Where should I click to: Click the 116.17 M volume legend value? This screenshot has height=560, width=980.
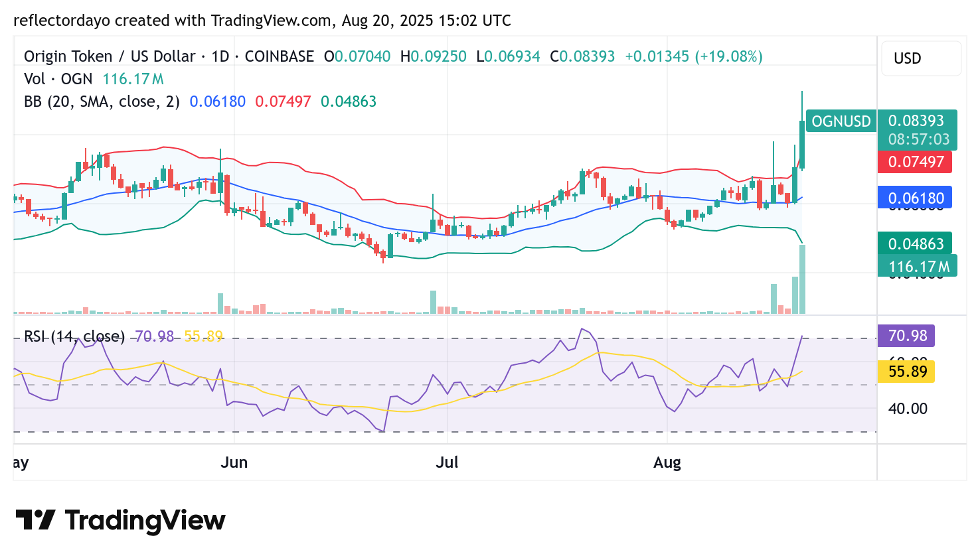point(133,79)
